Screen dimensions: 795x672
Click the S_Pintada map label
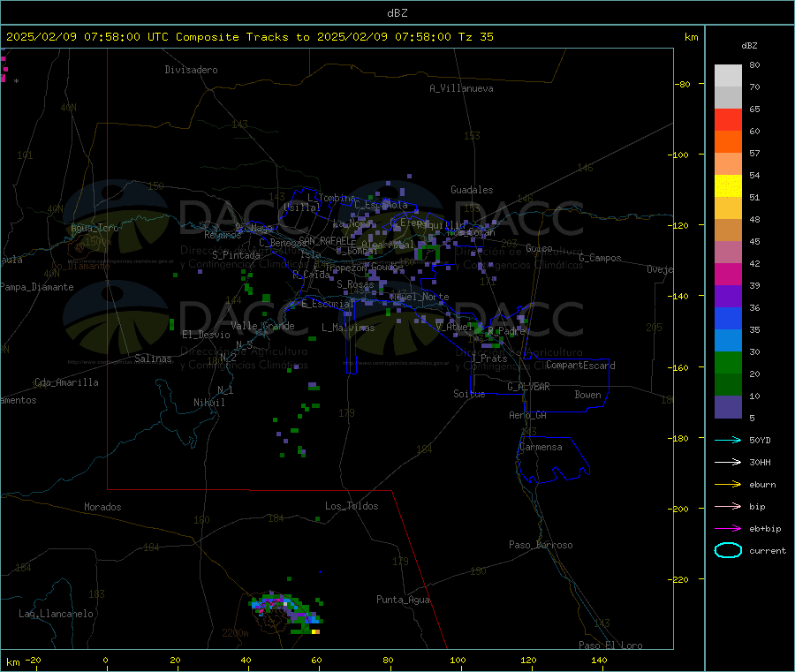(236, 255)
